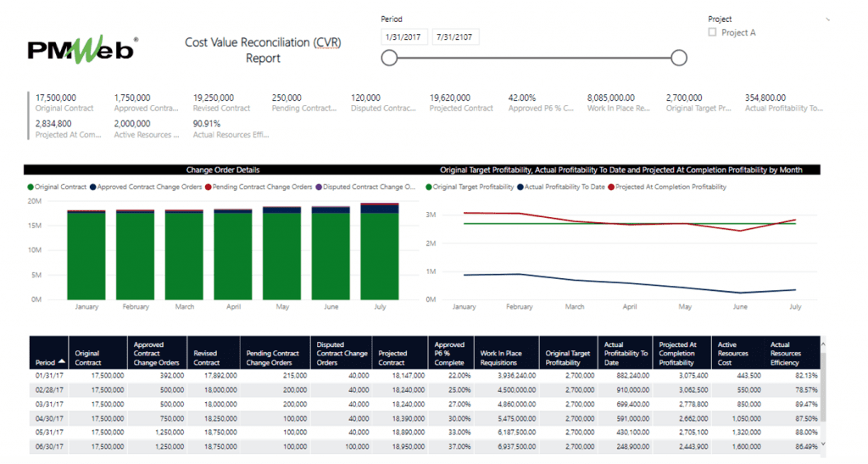The height and width of the screenshot is (464, 868).
Task: Click the Change Order Details chart title
Action: point(223,170)
